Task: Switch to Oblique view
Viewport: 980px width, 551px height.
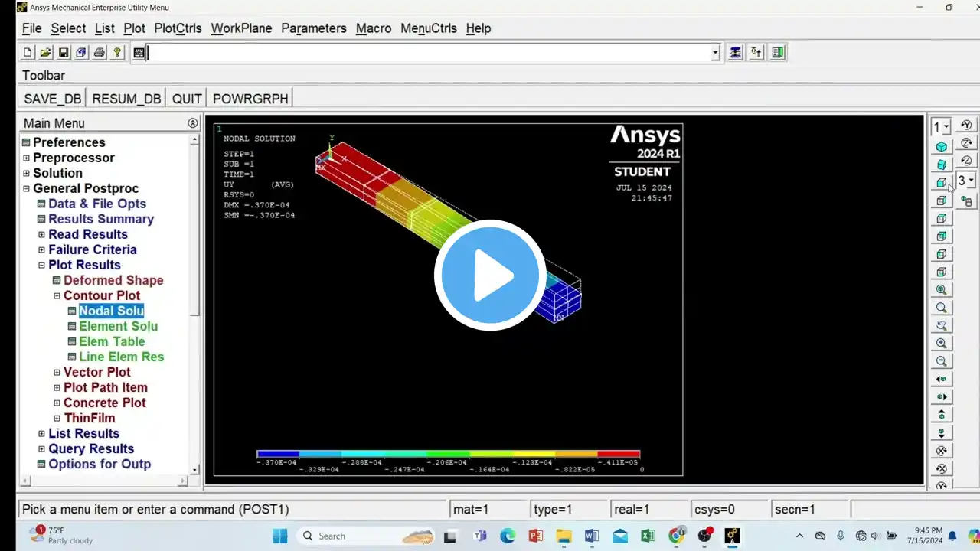Action: (942, 165)
